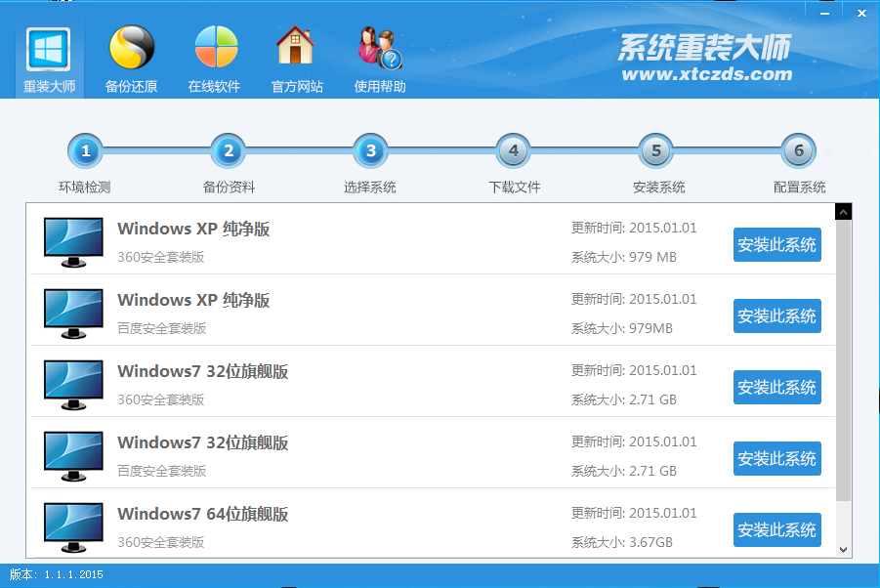The width and height of the screenshot is (880, 588).
Task: Visit the 官方网站 official website
Action: click(x=297, y=60)
